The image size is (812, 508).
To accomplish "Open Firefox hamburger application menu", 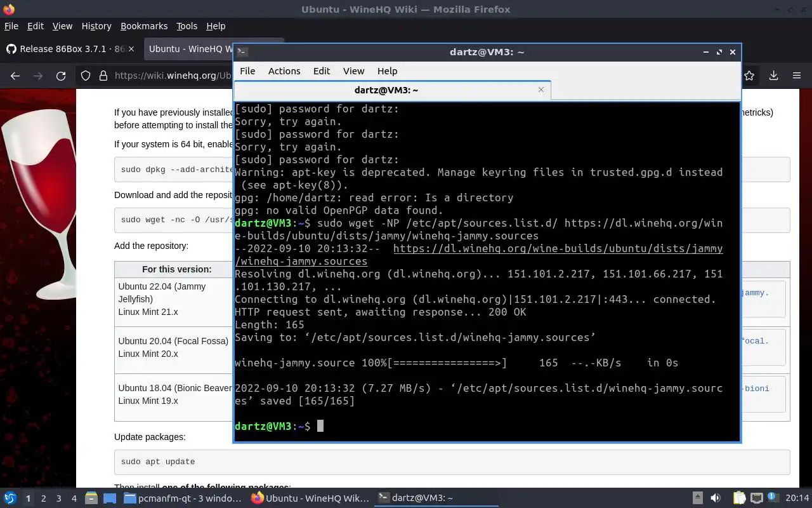I will pyautogui.click(x=797, y=76).
